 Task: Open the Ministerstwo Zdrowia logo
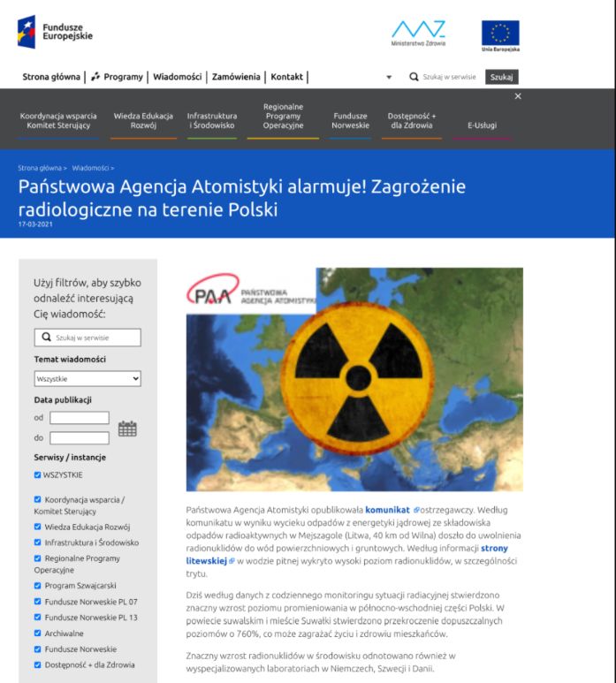(418, 33)
